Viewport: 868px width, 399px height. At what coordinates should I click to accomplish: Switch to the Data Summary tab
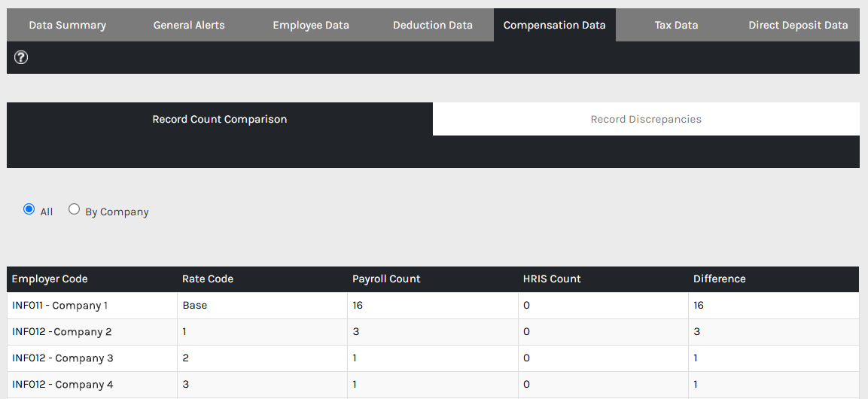point(68,25)
